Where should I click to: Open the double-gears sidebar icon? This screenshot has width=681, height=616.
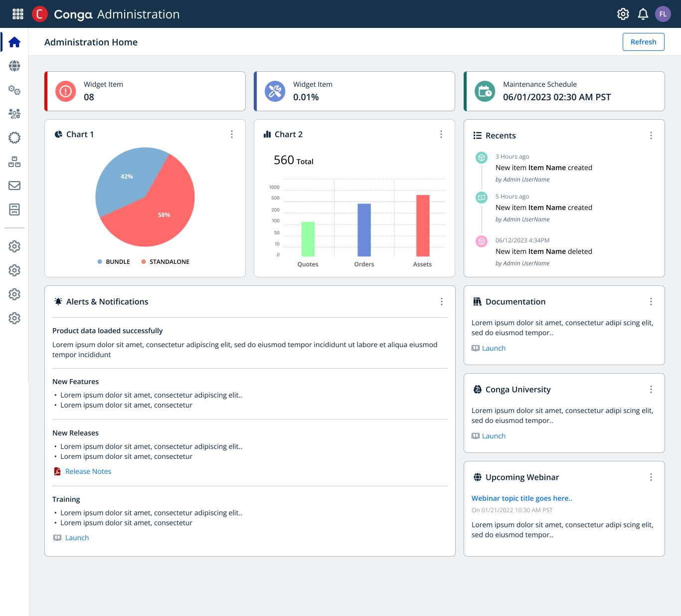point(14,90)
